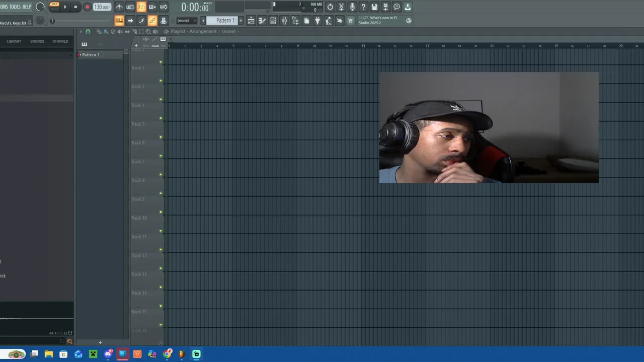
Task: Open the Browser view icon
Action: pos(295,21)
